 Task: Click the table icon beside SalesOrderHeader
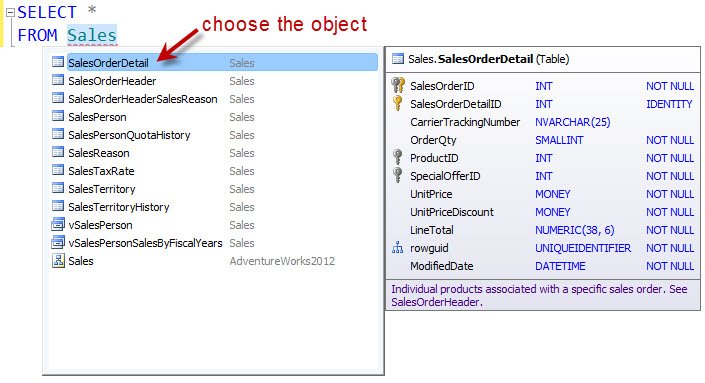58,80
